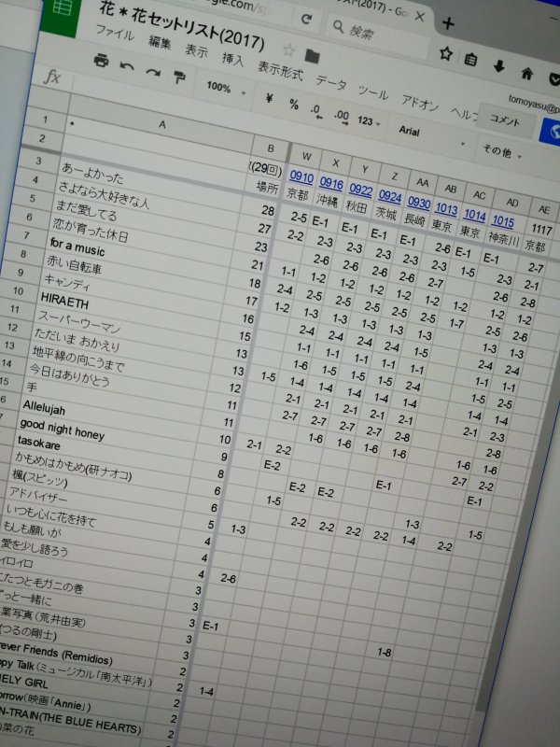
Task: Print the spreadsheet with printer icon
Action: pyautogui.click(x=101, y=61)
